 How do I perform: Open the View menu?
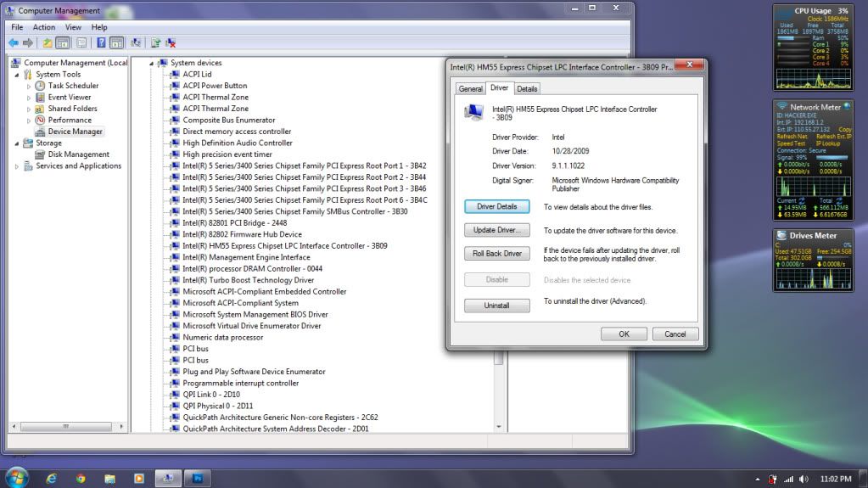73,27
